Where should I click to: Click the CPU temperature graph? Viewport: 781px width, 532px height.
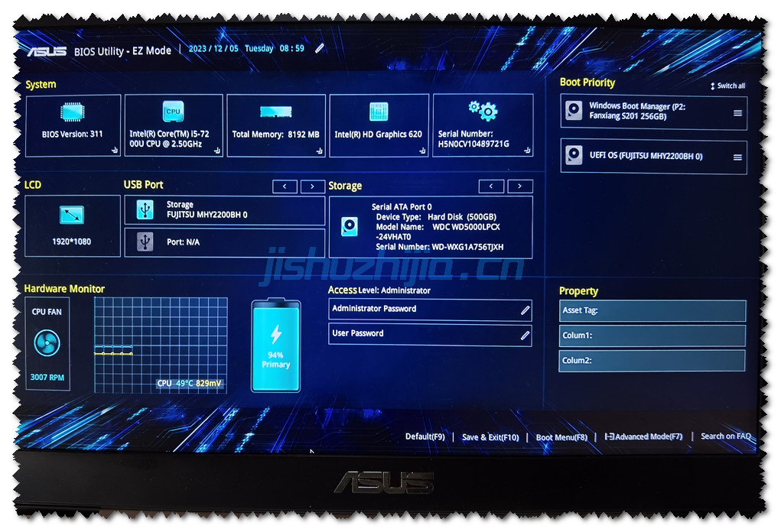161,345
